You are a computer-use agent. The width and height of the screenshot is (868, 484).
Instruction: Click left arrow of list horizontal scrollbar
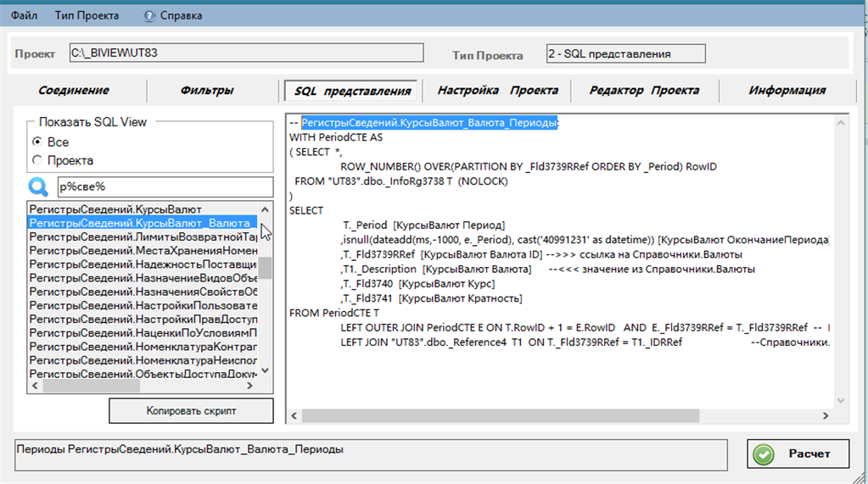(x=35, y=386)
